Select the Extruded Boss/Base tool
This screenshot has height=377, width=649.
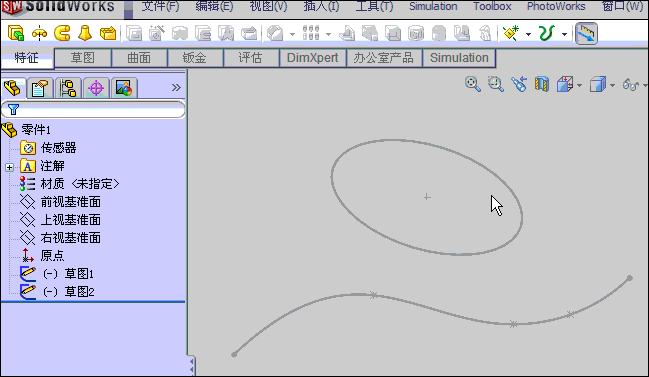click(16, 33)
